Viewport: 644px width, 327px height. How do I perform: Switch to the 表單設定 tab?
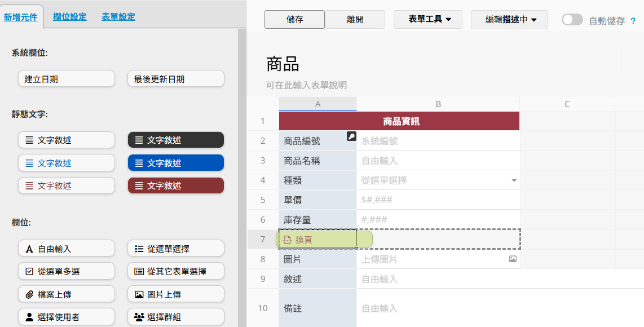click(118, 17)
